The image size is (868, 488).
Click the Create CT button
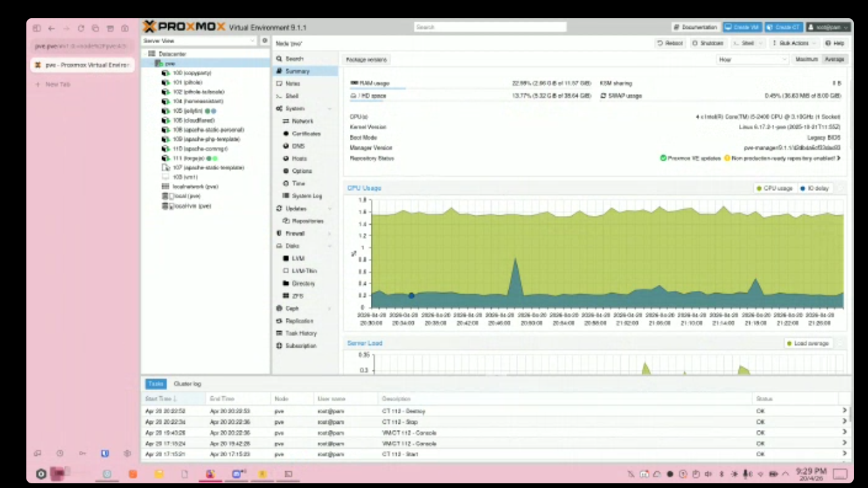[784, 27]
